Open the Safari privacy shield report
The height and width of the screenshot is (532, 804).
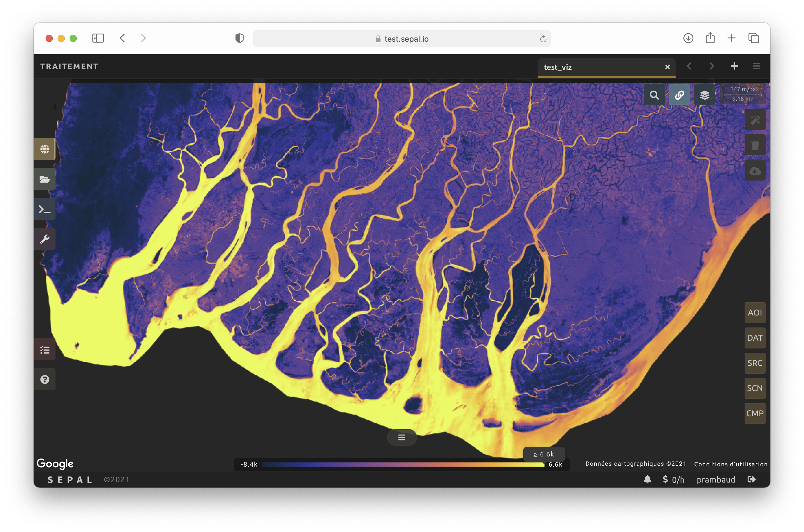point(239,38)
